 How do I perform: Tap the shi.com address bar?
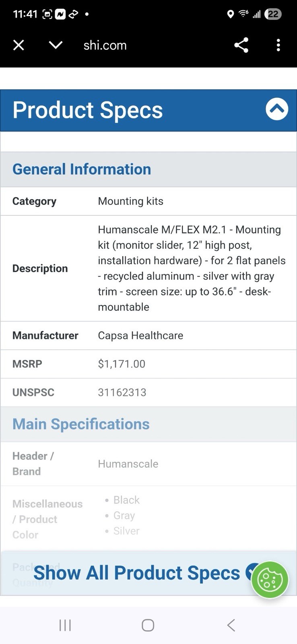(105, 45)
